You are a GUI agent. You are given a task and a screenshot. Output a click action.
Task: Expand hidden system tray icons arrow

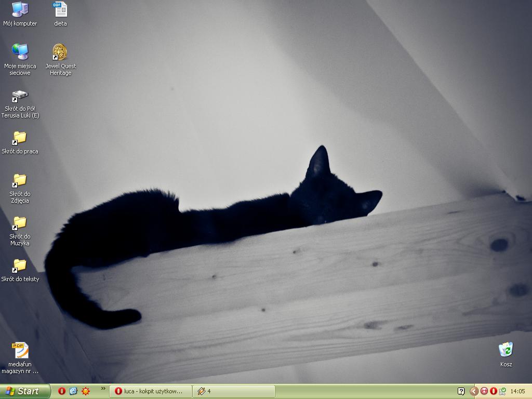pos(474,391)
